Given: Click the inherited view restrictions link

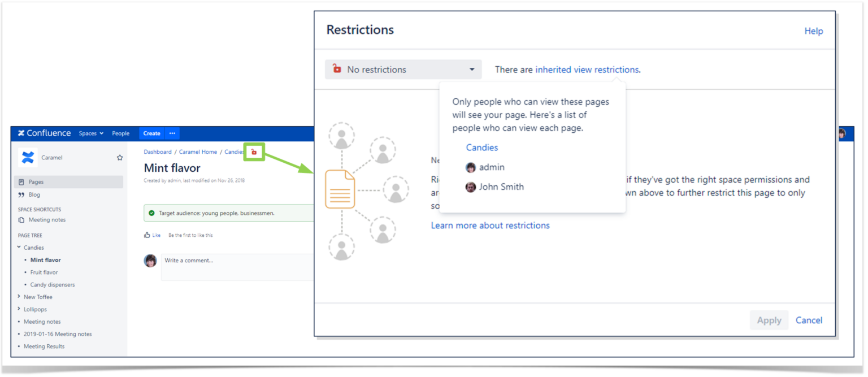Looking at the screenshot, I should click(x=587, y=70).
